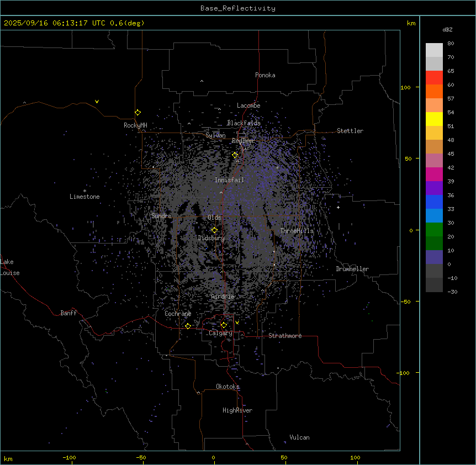Click the white plus marker west of Drumheller

click(338, 207)
